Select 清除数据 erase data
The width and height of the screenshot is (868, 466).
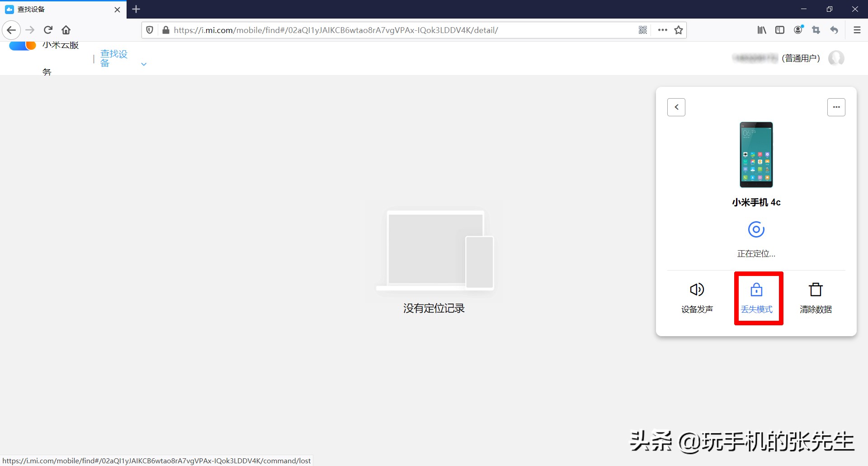point(816,299)
